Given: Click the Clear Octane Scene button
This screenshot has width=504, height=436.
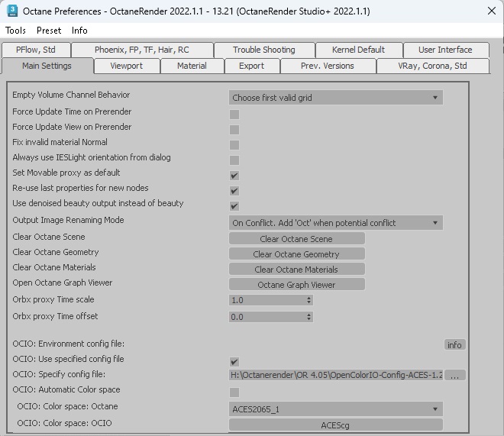Looking at the screenshot, I should [297, 239].
